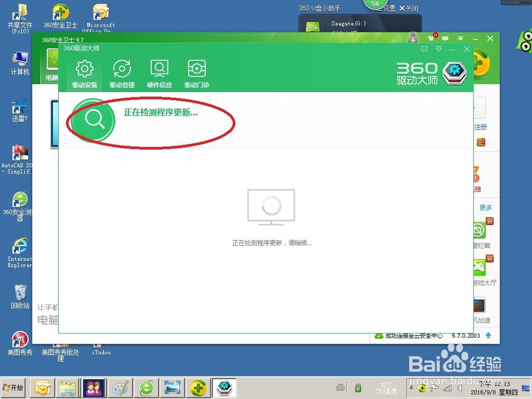Select Seagate (G:) drive entry

tap(348, 23)
